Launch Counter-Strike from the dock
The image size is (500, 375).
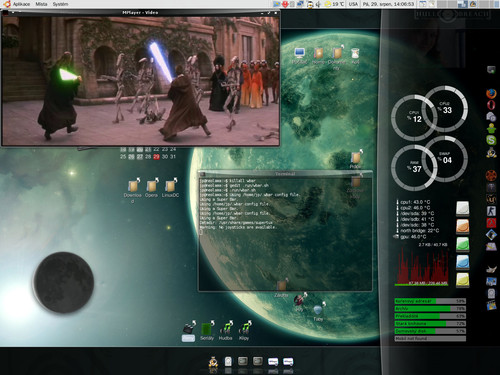[491, 211]
